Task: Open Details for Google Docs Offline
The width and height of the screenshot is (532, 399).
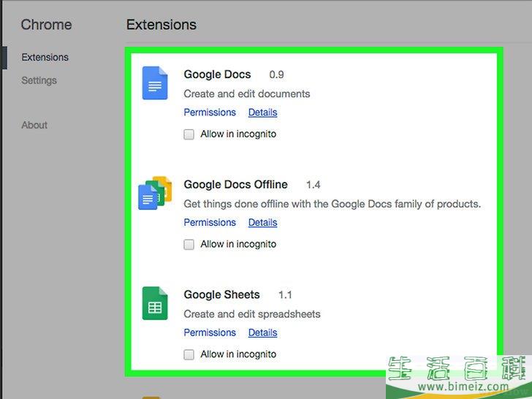Action: coord(262,223)
